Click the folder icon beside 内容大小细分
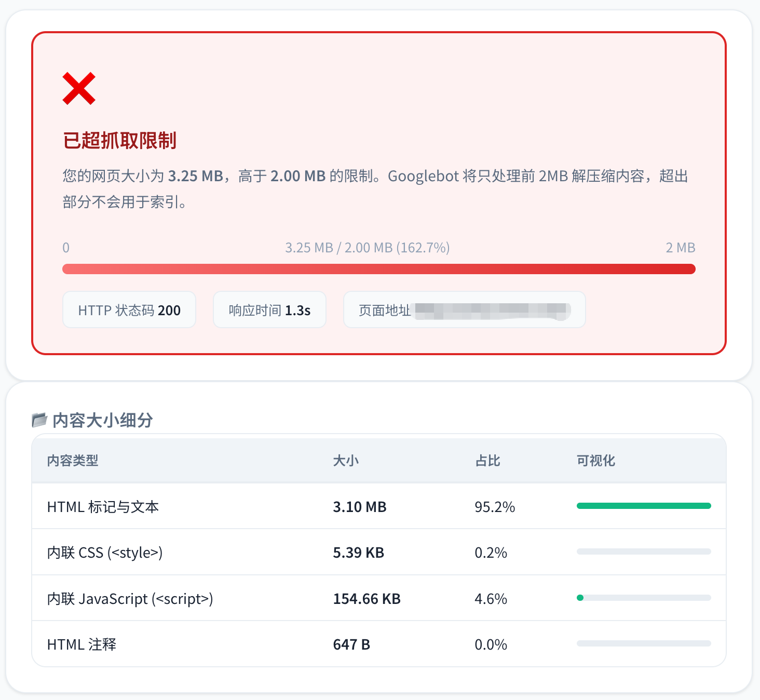Screen dimensions: 760x700 click(39, 420)
